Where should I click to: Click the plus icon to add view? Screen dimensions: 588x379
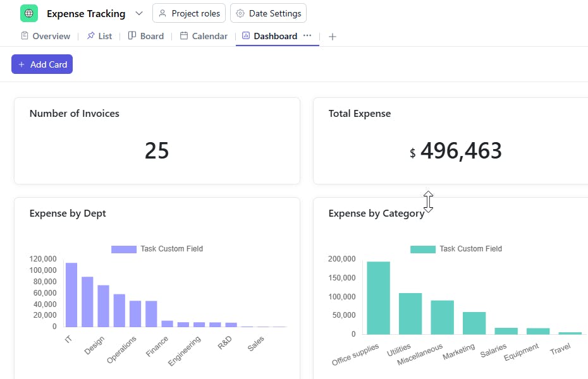click(x=333, y=37)
